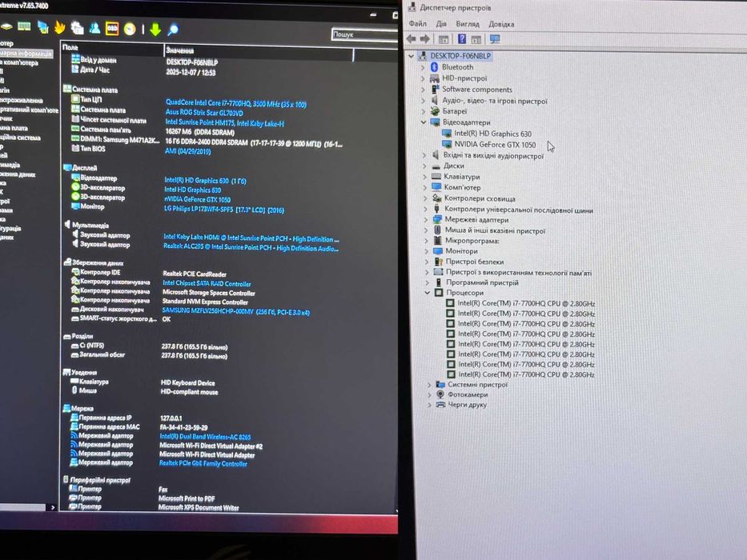Click the orange flame stability test icon
Screen dimensions: 747x560
60,28
